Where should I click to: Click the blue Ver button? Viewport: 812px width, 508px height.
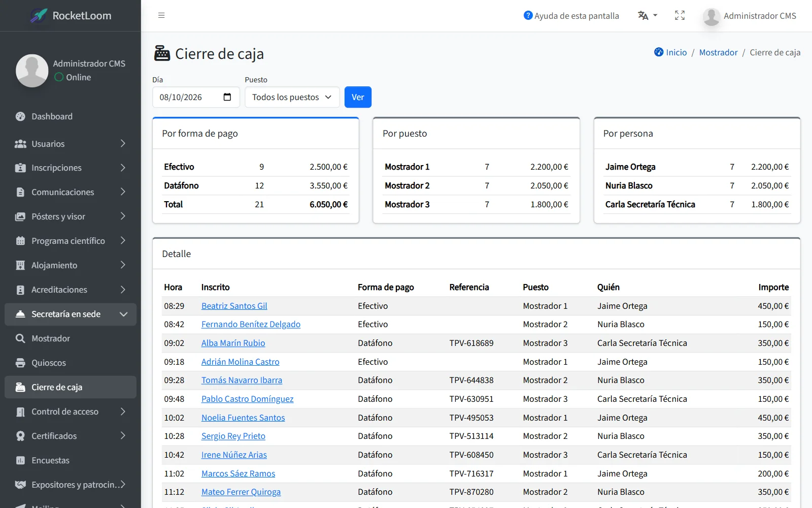pyautogui.click(x=358, y=97)
